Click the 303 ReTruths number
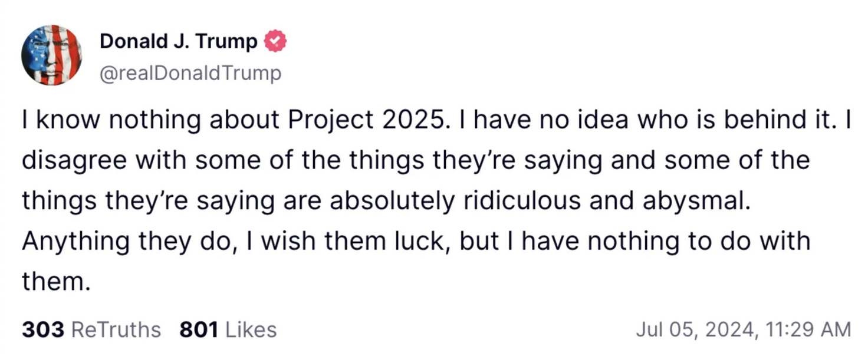This screenshot has height=363, width=868. point(42,329)
